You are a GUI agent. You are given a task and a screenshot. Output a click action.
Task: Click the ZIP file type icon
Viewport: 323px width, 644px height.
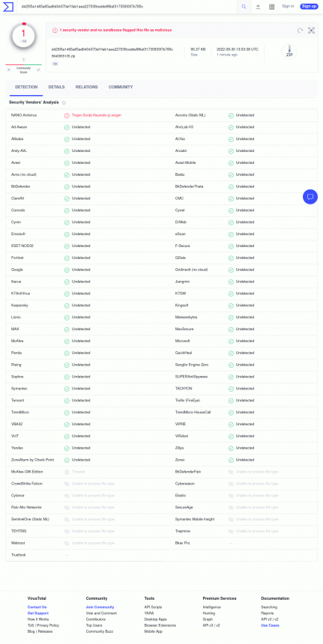tap(289, 52)
